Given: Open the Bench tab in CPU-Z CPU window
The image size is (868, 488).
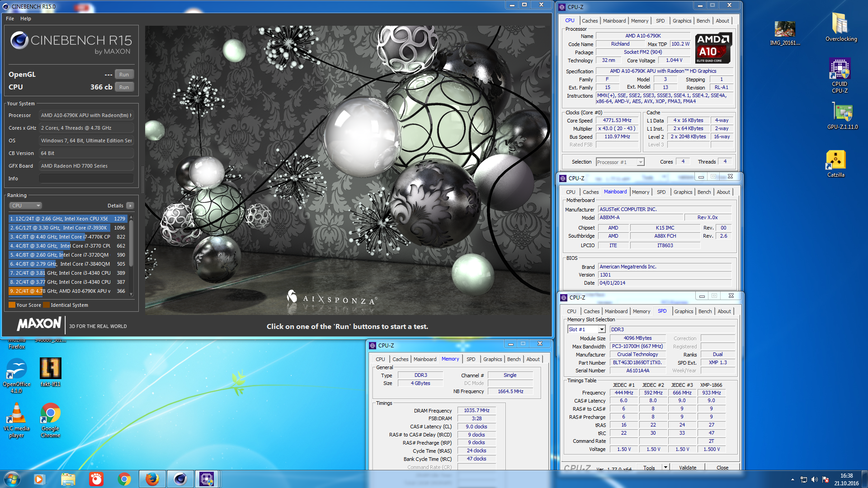Looking at the screenshot, I should (x=703, y=21).
